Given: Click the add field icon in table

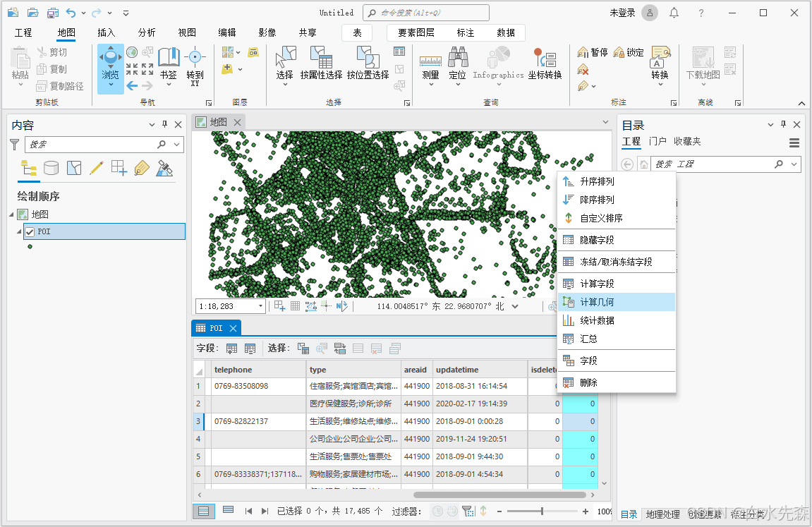Looking at the screenshot, I should (231, 349).
